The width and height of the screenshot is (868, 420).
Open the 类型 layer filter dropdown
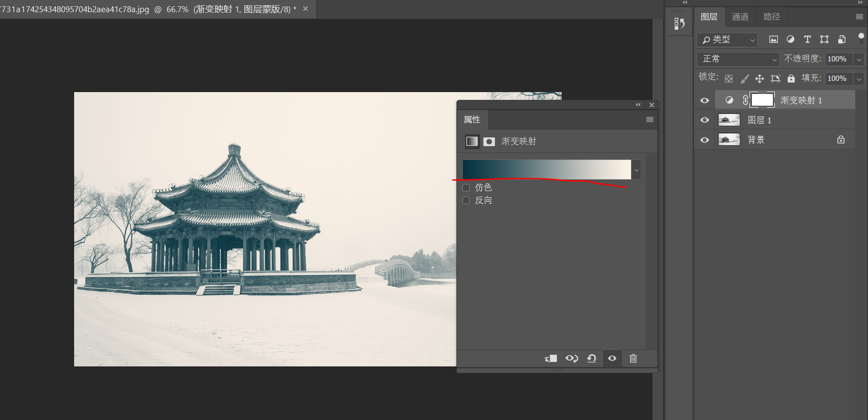727,39
